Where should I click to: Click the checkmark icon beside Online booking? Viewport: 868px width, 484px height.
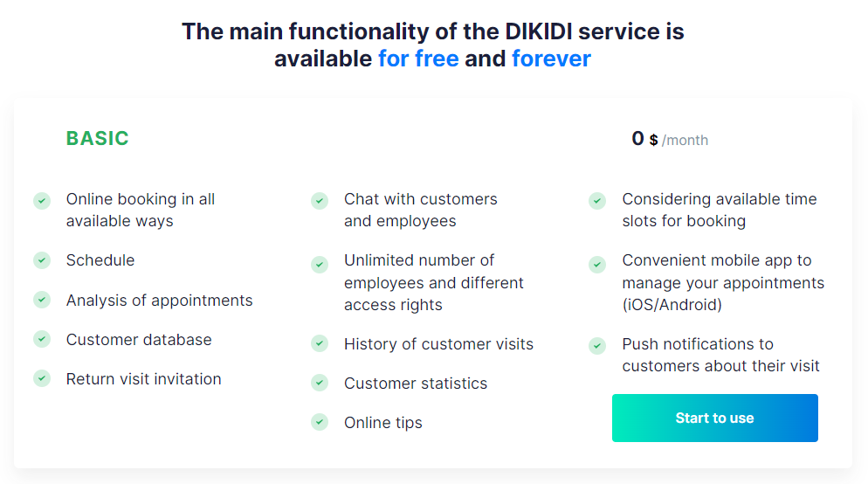click(x=42, y=200)
